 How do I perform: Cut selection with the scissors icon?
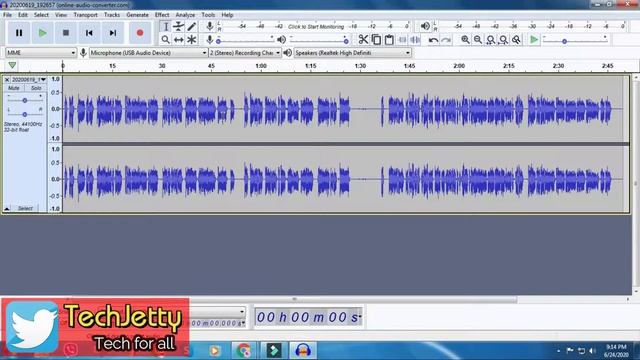coord(363,40)
